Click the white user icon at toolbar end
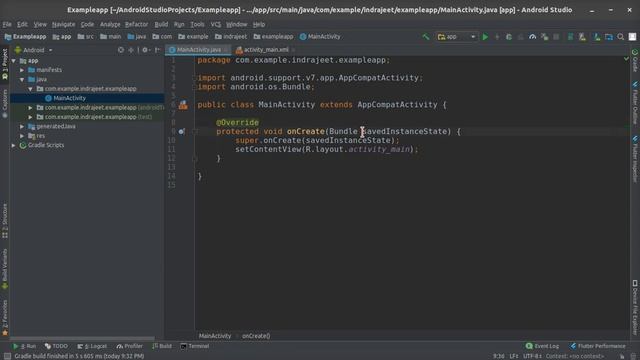The height and width of the screenshot is (360, 640). (x=632, y=37)
